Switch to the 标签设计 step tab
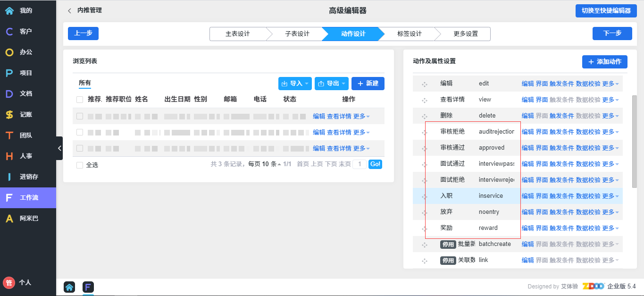 point(409,34)
